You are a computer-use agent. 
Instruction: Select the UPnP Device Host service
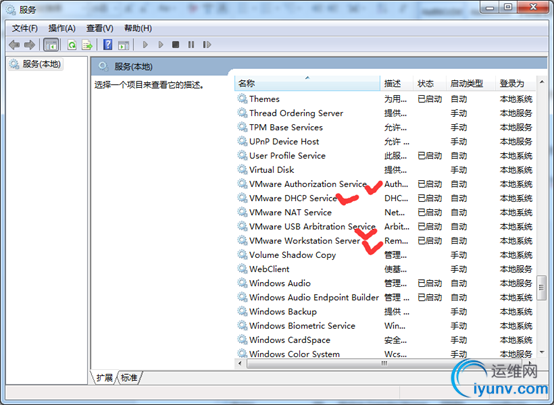tap(385, 141)
